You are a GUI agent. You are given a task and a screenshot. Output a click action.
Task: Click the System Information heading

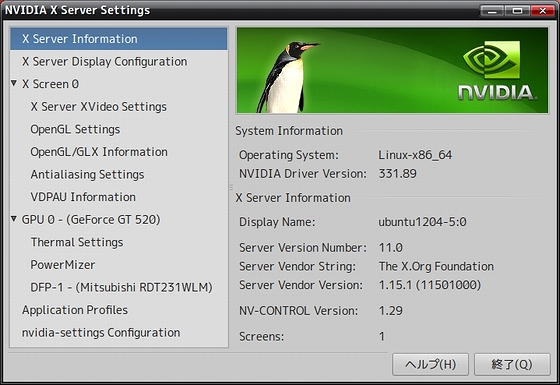click(x=289, y=131)
